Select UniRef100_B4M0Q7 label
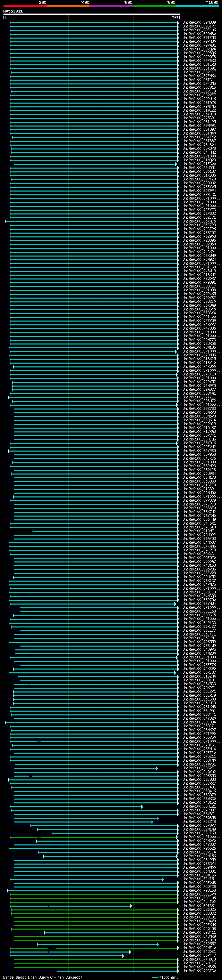The width and height of the screenshot is (222, 980). (x=199, y=543)
